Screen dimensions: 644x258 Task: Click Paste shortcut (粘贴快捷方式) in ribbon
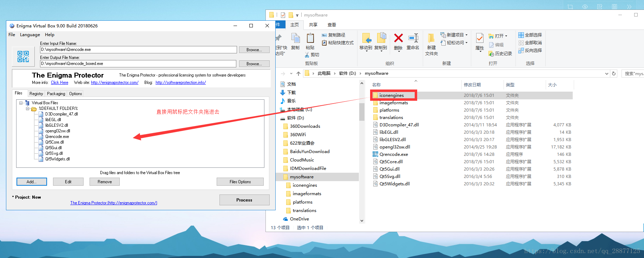[x=337, y=43]
